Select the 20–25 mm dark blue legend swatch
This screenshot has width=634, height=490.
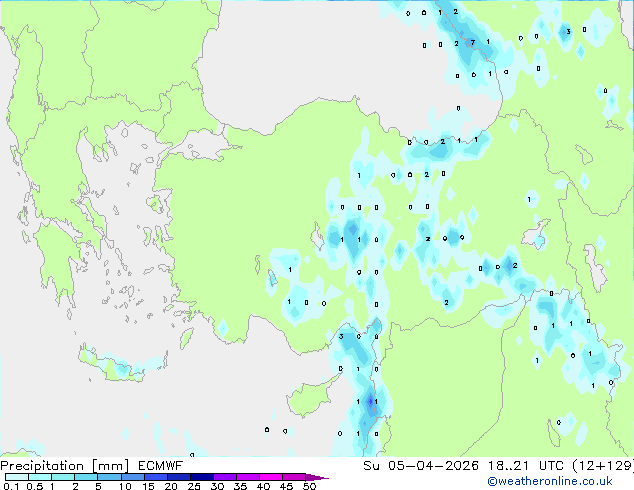coord(179,477)
